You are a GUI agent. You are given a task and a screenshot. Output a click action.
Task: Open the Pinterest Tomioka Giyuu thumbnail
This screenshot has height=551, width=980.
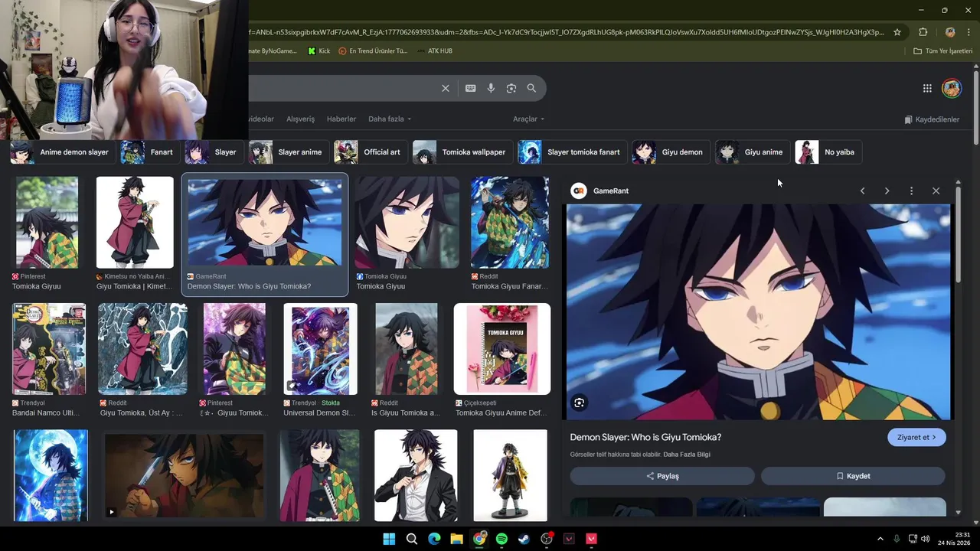click(x=47, y=223)
